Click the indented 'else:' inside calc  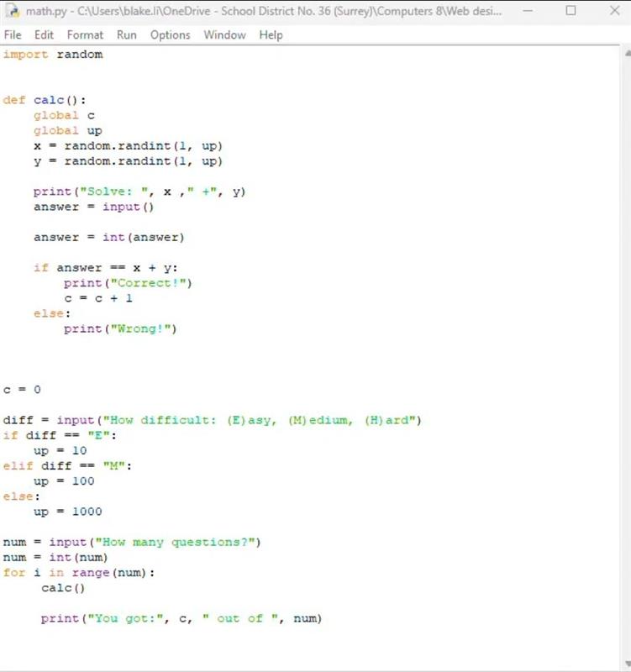52,313
